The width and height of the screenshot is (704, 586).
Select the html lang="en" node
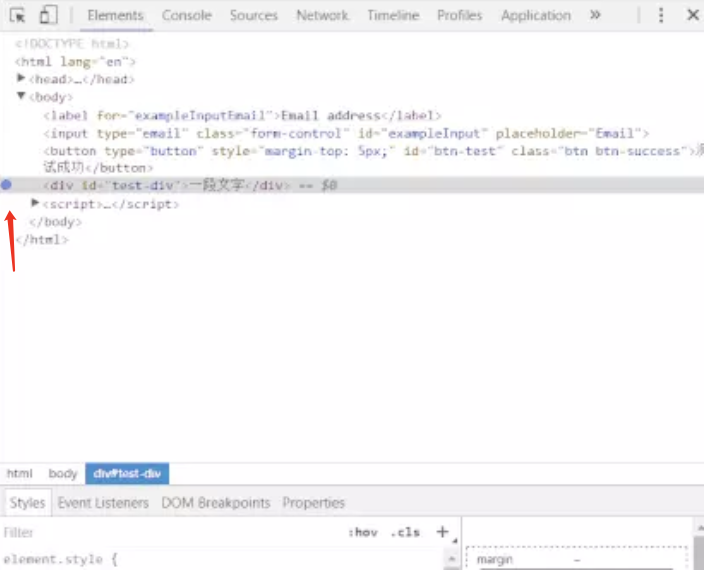coord(75,62)
